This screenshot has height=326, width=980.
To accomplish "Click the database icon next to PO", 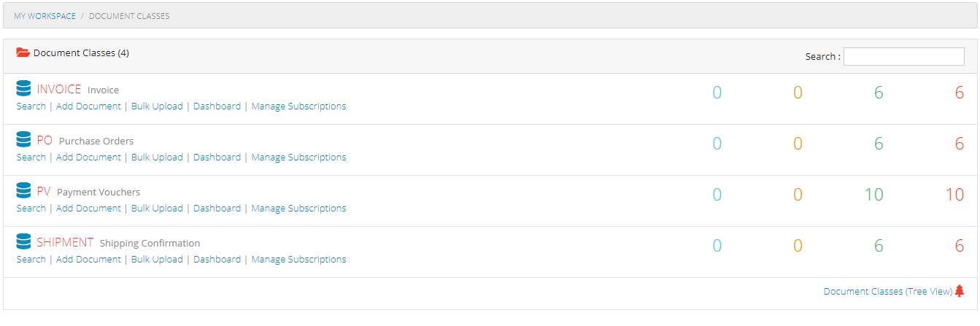I will point(24,140).
